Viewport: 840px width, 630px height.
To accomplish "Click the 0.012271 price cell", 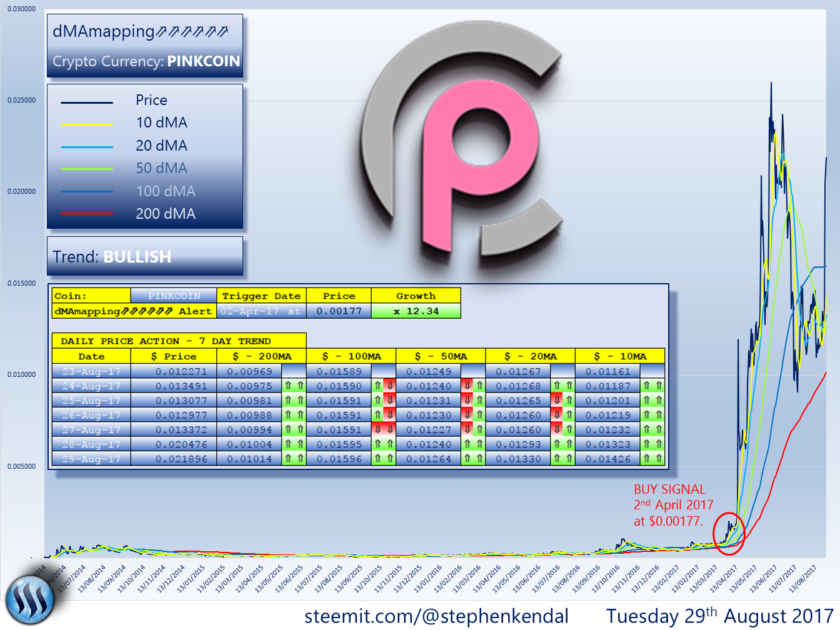I will (174, 371).
